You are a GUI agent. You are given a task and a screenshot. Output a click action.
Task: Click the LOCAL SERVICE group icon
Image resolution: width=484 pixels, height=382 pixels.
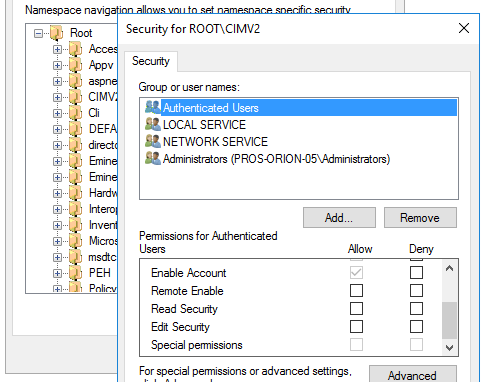(x=153, y=124)
